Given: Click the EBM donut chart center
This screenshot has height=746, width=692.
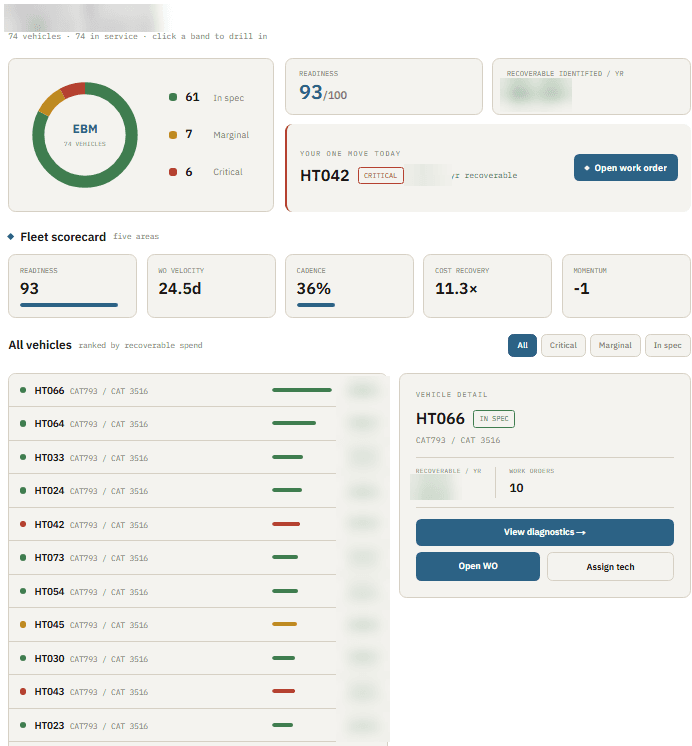Looking at the screenshot, I should click(x=85, y=135).
